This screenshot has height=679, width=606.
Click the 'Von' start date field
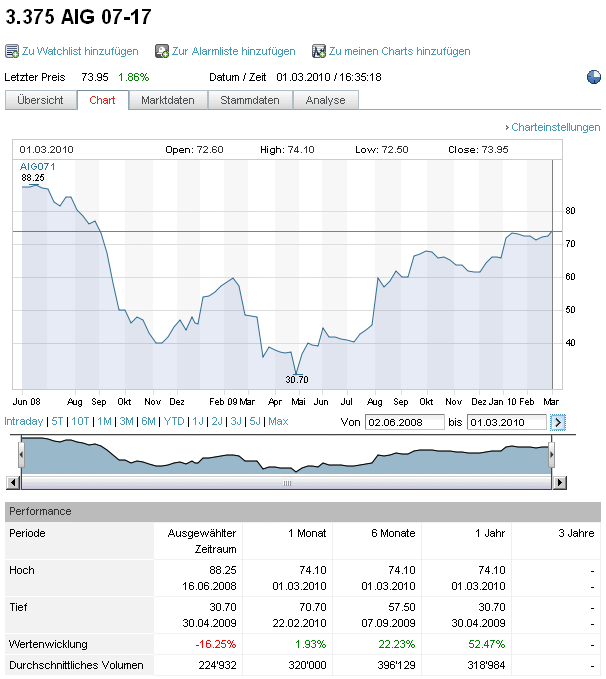(404, 422)
